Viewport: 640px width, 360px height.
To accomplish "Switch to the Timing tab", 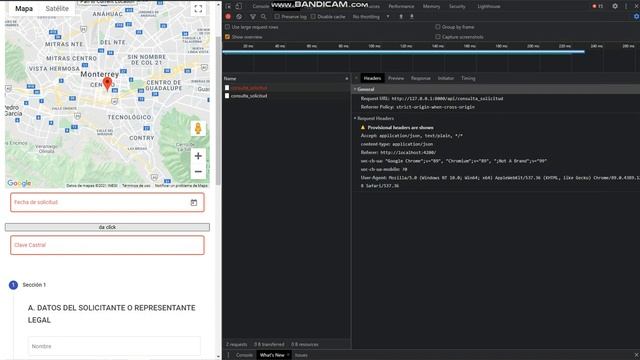I will tap(468, 78).
